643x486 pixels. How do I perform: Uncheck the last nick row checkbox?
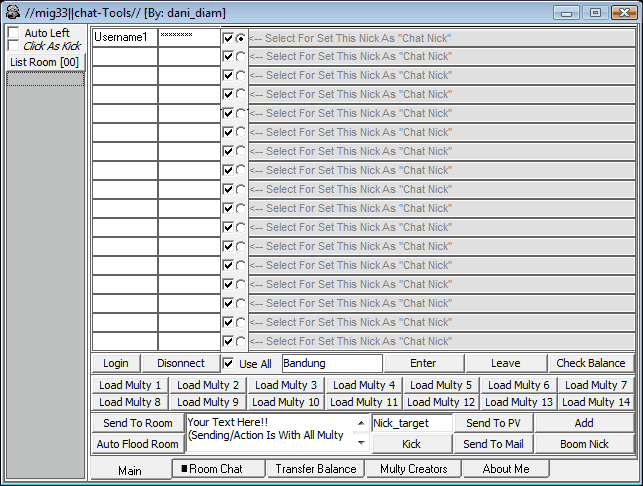pos(228,341)
